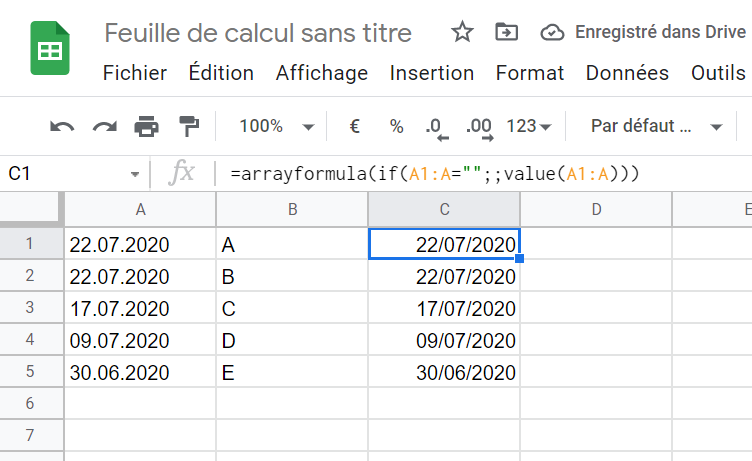The height and width of the screenshot is (461, 752).
Task: Select row 7 header
Action: [30, 435]
